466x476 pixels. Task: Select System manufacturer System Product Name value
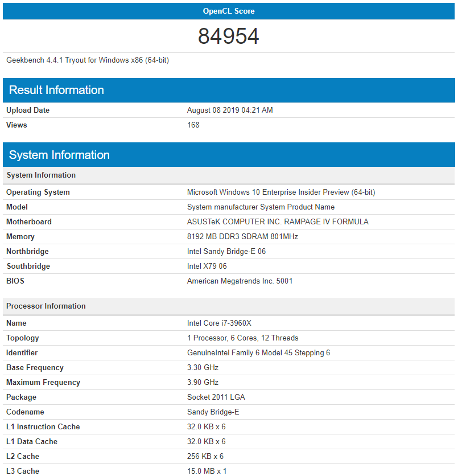[x=261, y=207]
